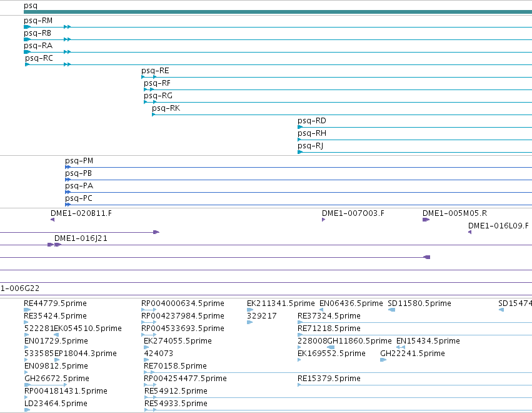Image resolution: width=532 pixels, height=413 pixels.
Task: Click the EK211341.5prime blue arrow glyph
Action: click(x=250, y=310)
